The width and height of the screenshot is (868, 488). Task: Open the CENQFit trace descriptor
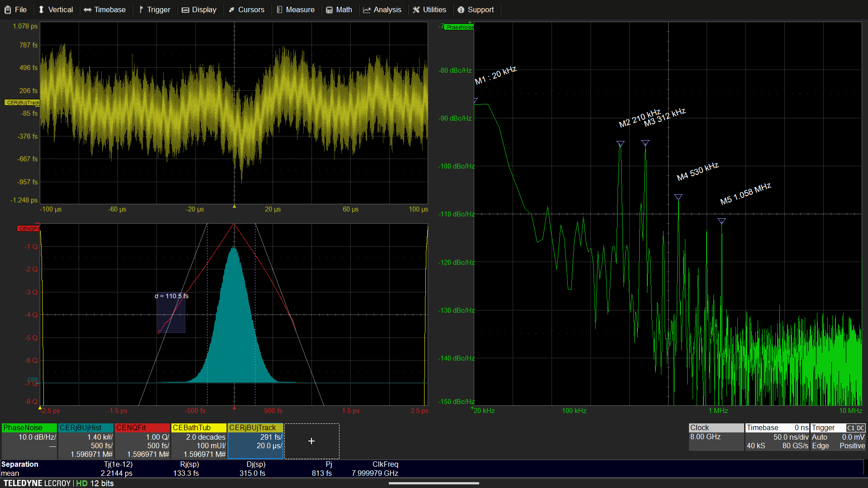(142, 441)
